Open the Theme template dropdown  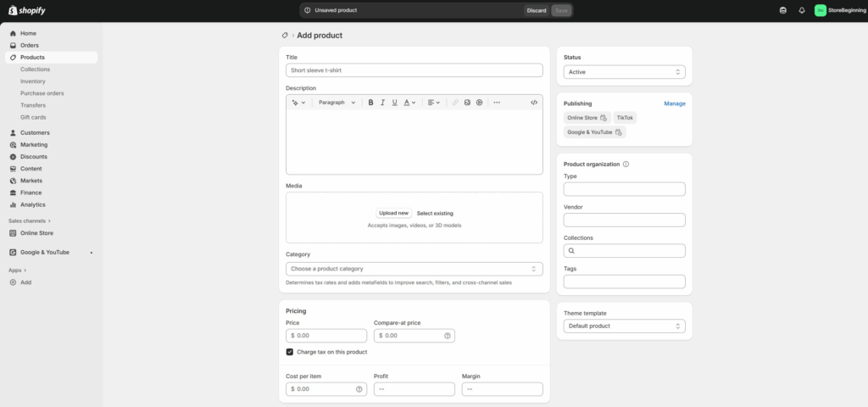(624, 326)
